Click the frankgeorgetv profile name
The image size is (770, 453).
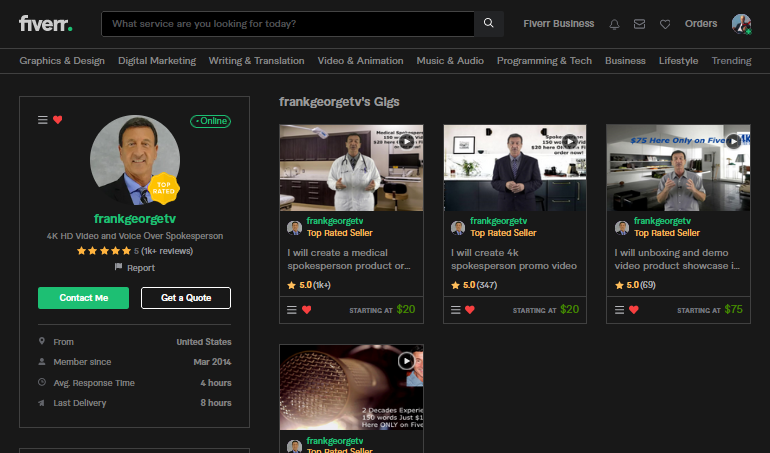coord(135,219)
